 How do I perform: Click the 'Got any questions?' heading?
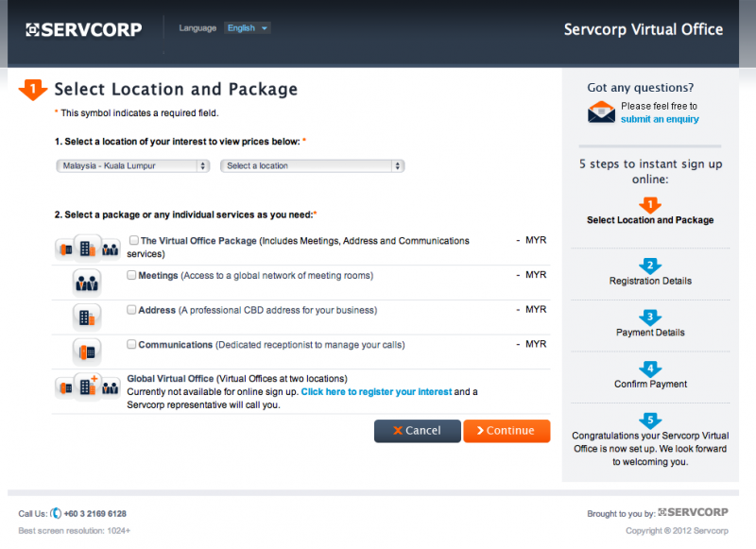coord(641,88)
